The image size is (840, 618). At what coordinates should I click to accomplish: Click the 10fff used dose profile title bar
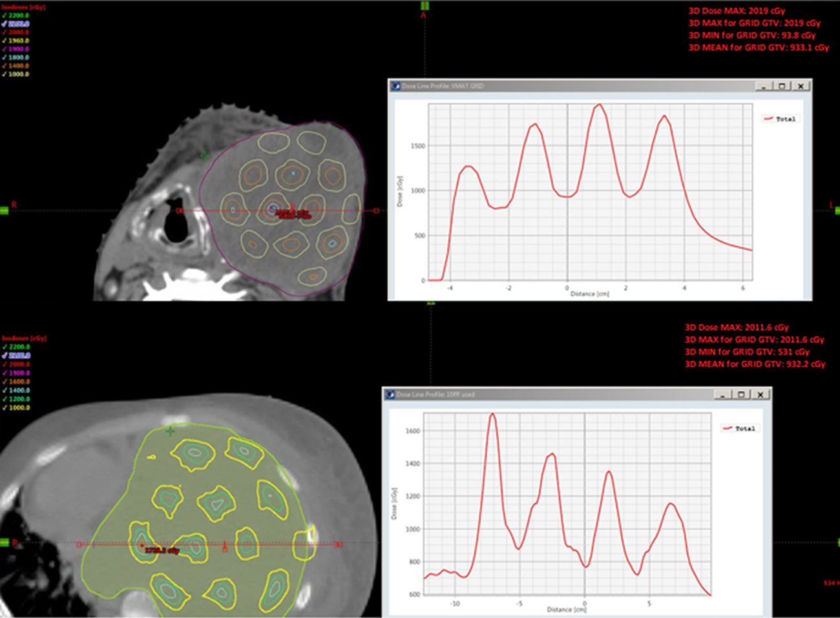tap(549, 394)
